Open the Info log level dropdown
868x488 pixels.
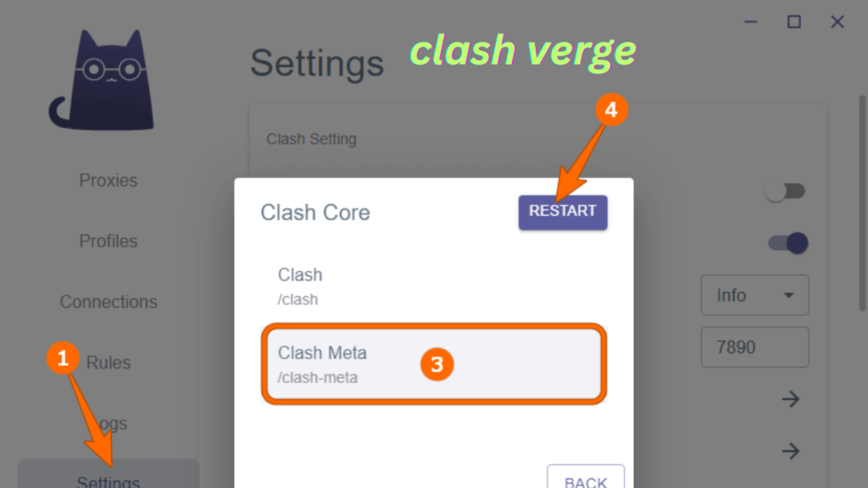[754, 295]
